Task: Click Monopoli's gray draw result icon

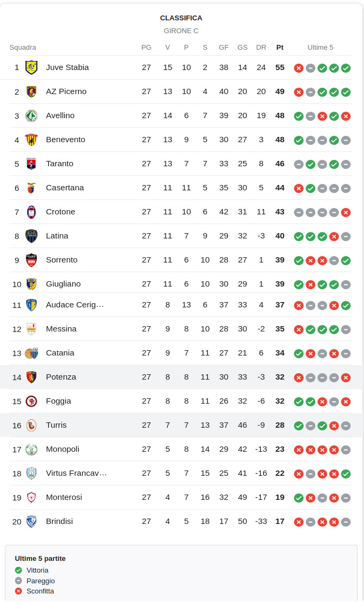Action: click(x=346, y=450)
